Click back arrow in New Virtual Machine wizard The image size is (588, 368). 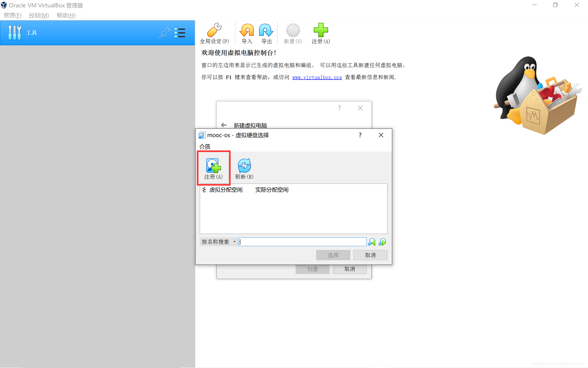click(224, 125)
